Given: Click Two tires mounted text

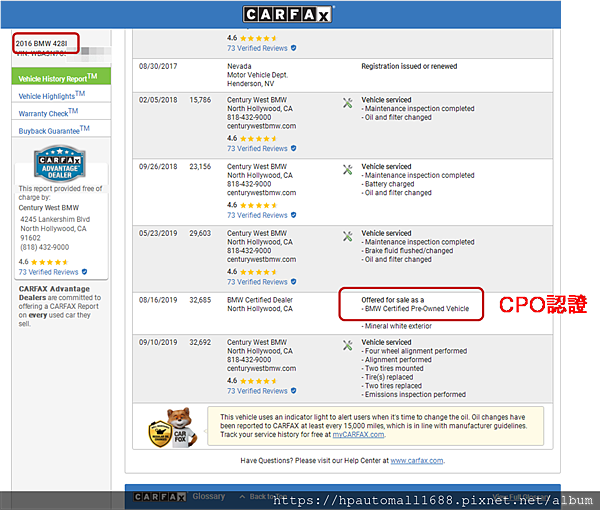Looking at the screenshot, I should [394, 368].
